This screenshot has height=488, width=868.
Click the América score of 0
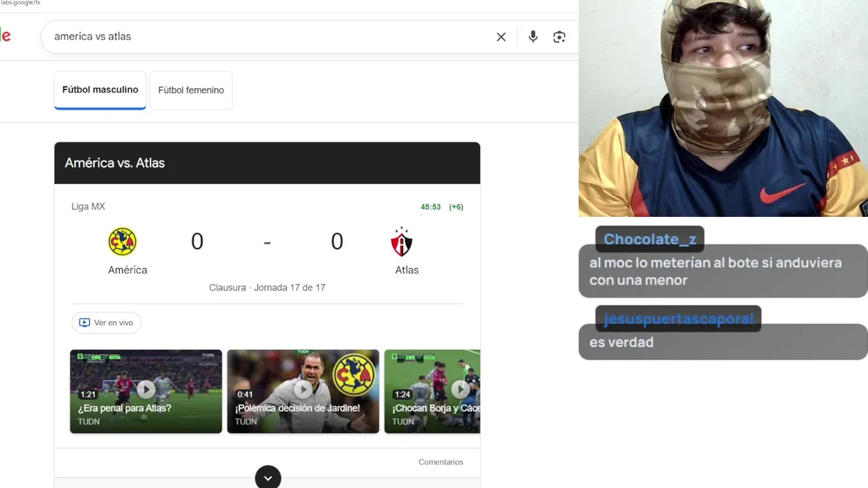(197, 242)
